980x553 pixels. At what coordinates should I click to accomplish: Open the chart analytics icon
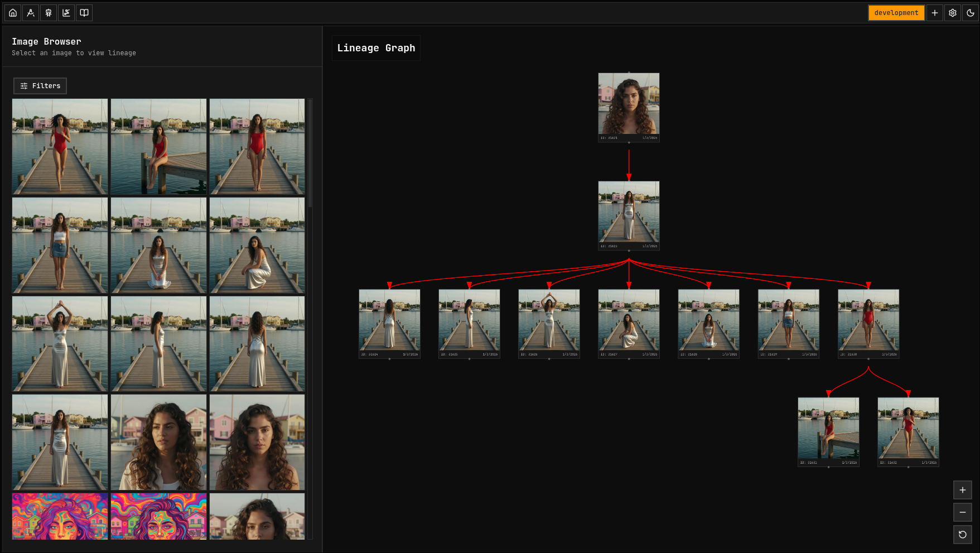(66, 13)
